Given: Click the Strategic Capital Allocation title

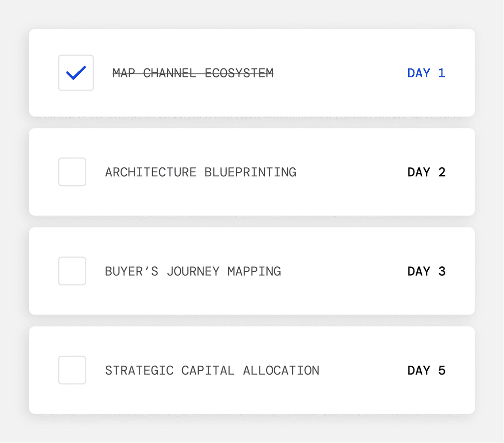Looking at the screenshot, I should click(x=212, y=371).
